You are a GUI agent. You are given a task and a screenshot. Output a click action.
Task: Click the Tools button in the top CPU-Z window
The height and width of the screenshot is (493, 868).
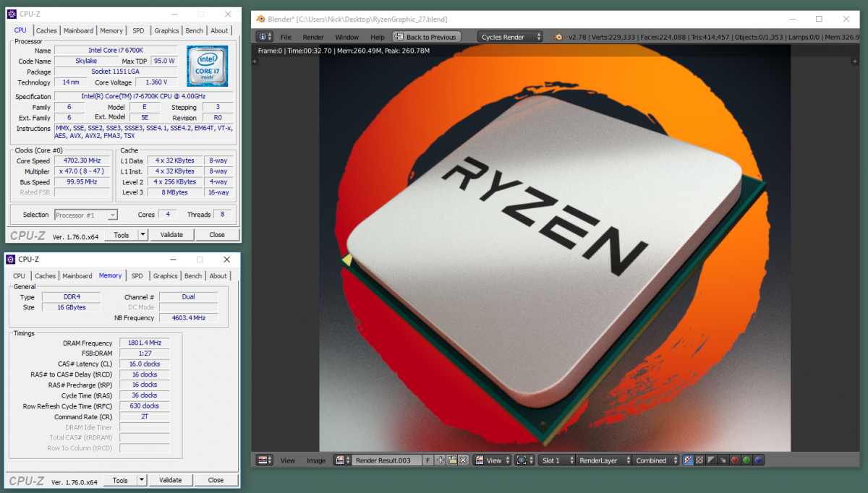pyautogui.click(x=121, y=235)
